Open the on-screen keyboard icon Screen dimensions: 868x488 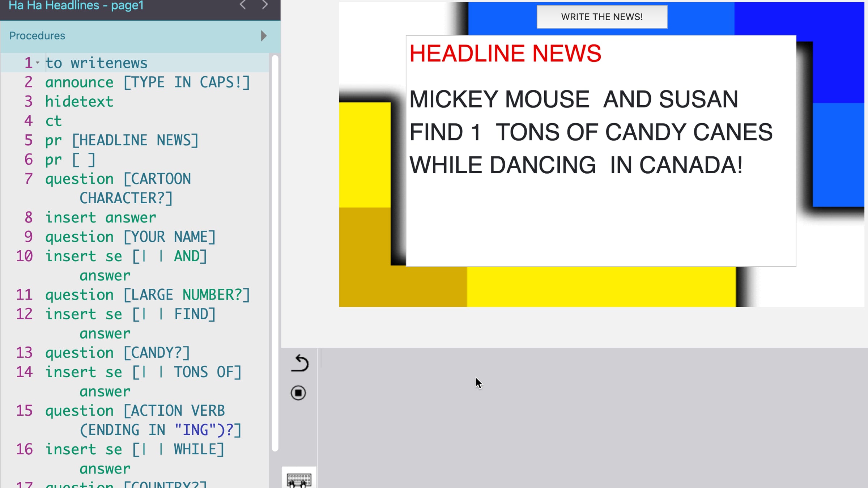pyautogui.click(x=299, y=480)
